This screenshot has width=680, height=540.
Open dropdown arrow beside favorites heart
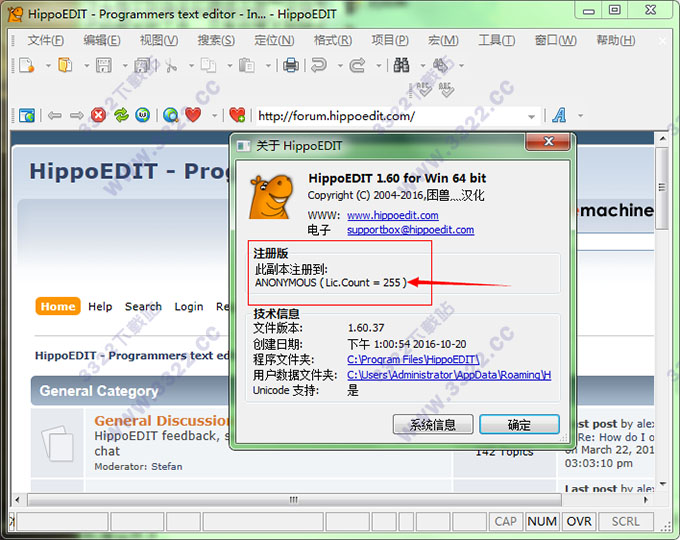point(214,116)
